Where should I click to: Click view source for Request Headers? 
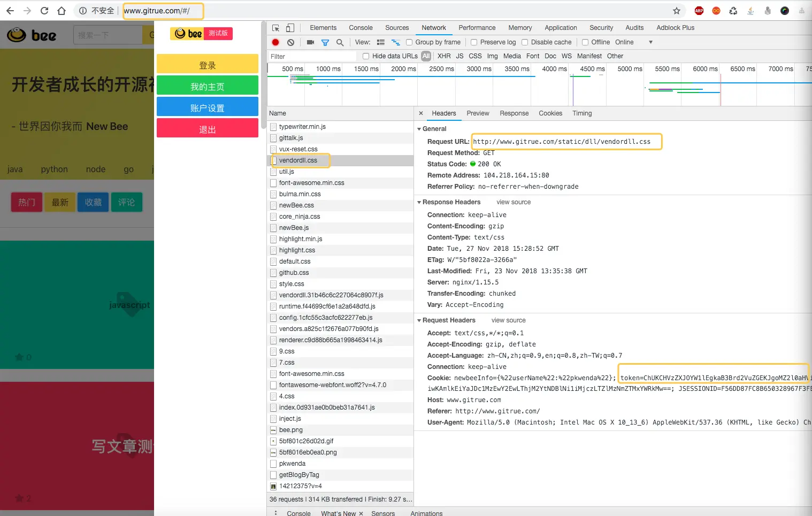(508, 320)
